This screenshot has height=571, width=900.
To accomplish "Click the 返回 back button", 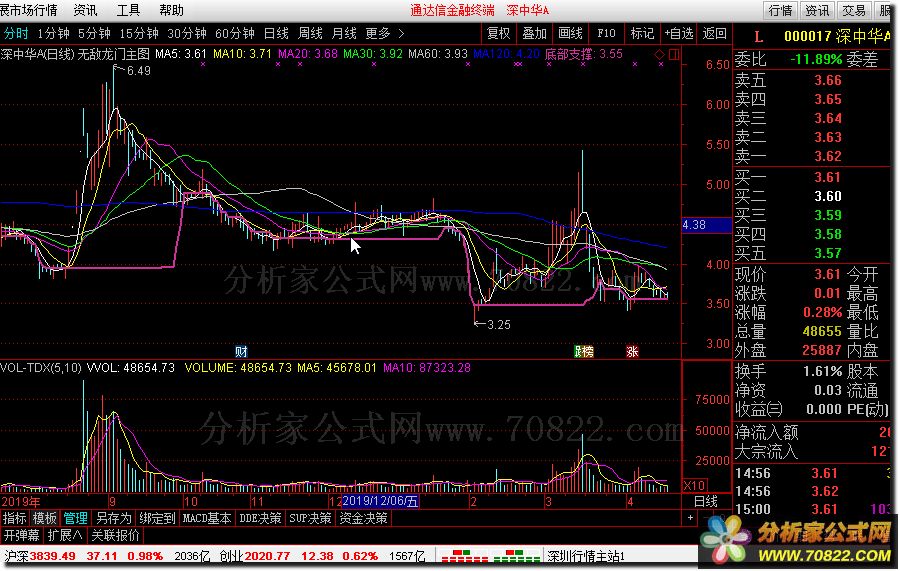I will (x=715, y=34).
